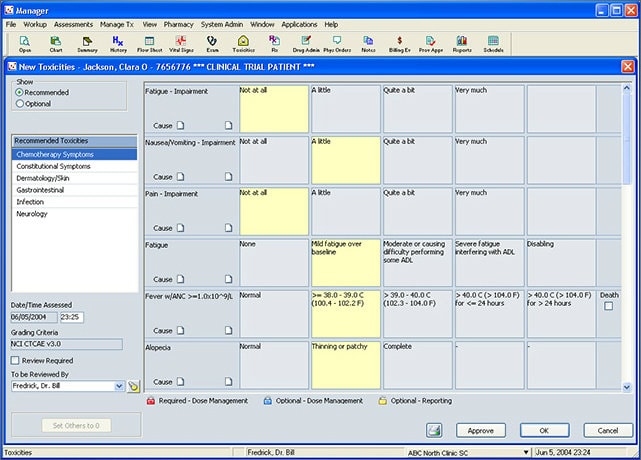Open the Pharmacy menu

coord(178,23)
